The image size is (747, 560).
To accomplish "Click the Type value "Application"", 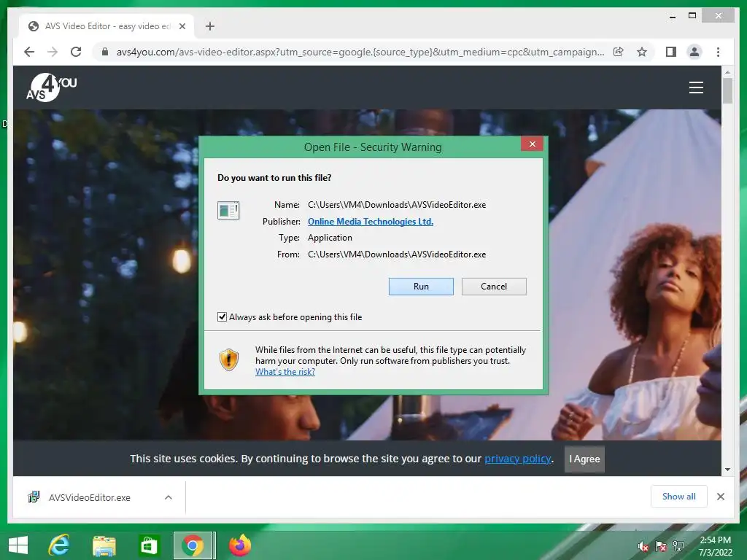I will [330, 238].
